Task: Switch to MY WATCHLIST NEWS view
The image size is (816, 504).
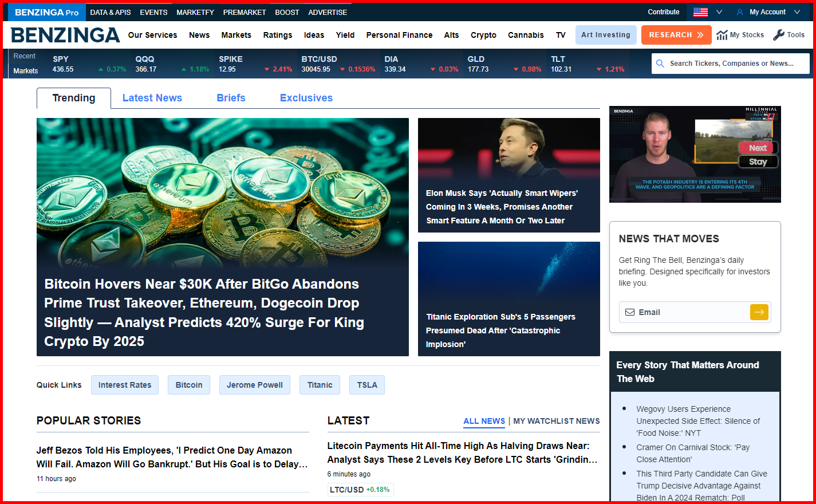Action: click(x=556, y=421)
